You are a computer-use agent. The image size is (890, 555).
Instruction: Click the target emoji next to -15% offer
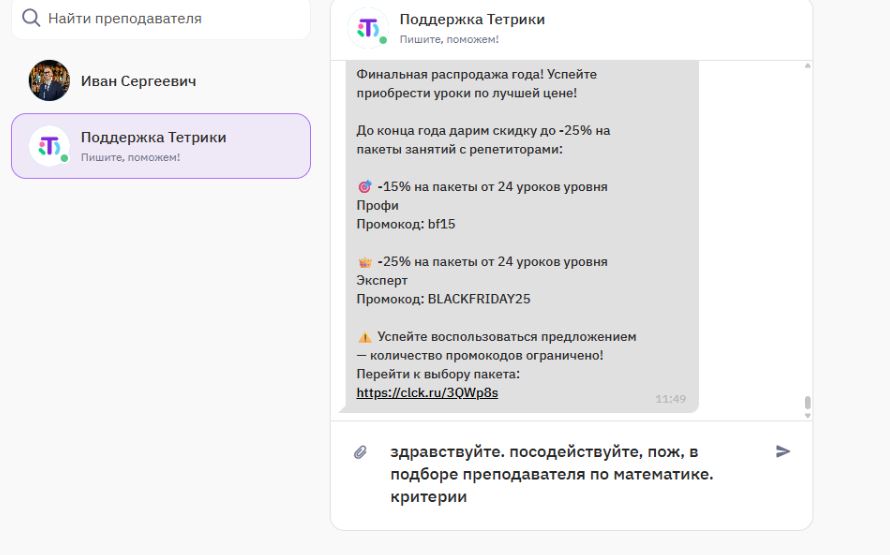364,187
